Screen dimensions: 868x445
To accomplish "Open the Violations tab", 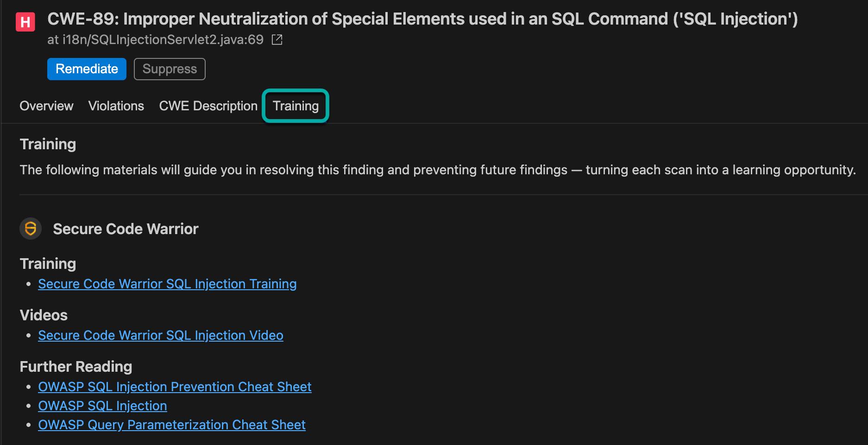I will (x=116, y=106).
